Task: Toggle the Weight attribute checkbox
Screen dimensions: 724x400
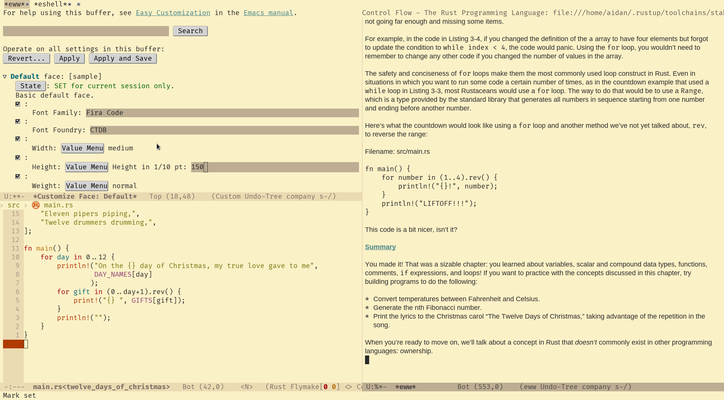Action: point(18,176)
